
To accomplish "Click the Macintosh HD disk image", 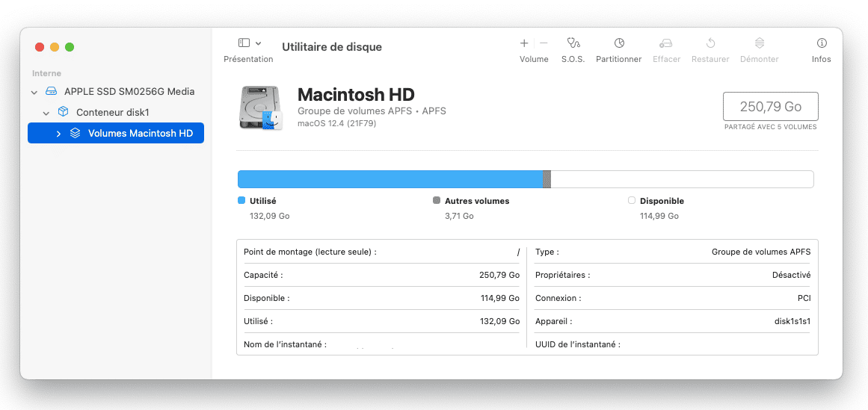I will pyautogui.click(x=261, y=108).
